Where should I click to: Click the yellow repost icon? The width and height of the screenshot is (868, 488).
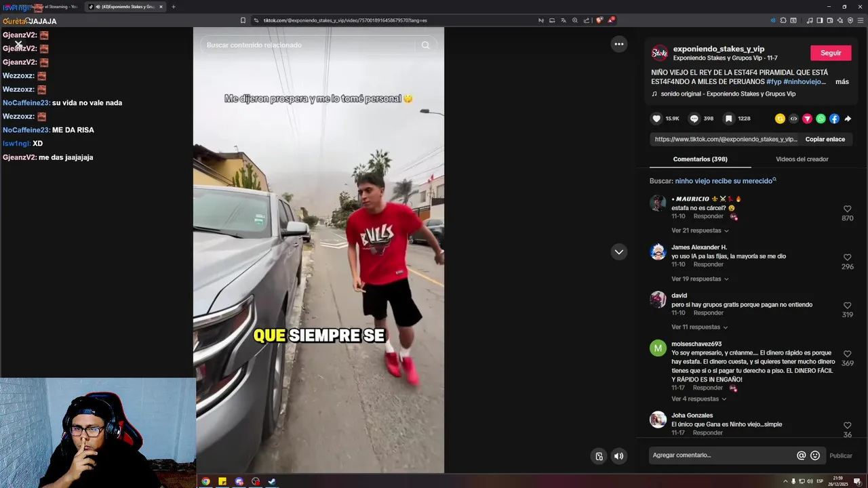780,119
